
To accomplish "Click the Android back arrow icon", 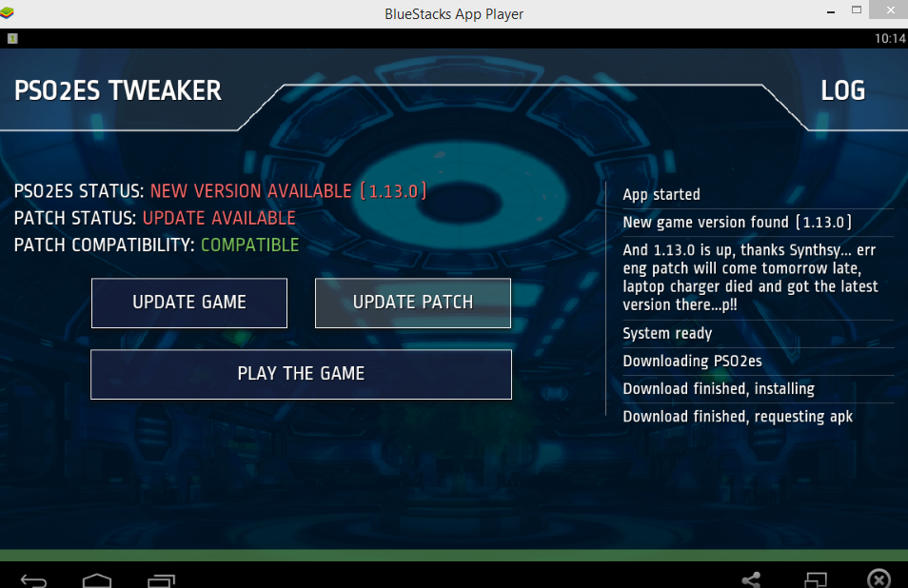I will pos(33,580).
